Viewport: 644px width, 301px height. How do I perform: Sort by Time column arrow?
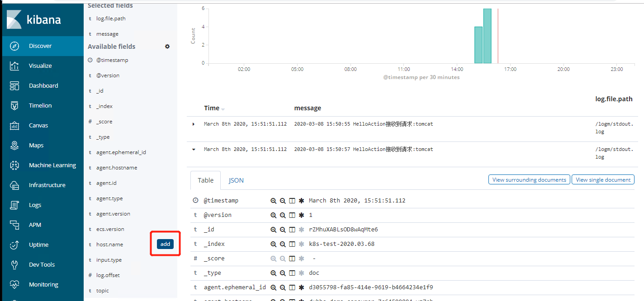coord(223,109)
